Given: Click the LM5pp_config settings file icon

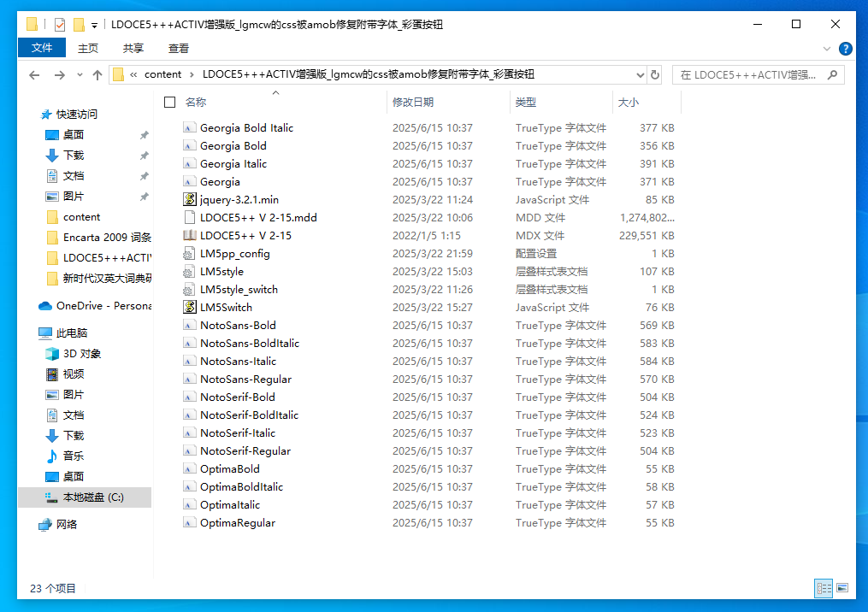Looking at the screenshot, I should coord(189,253).
